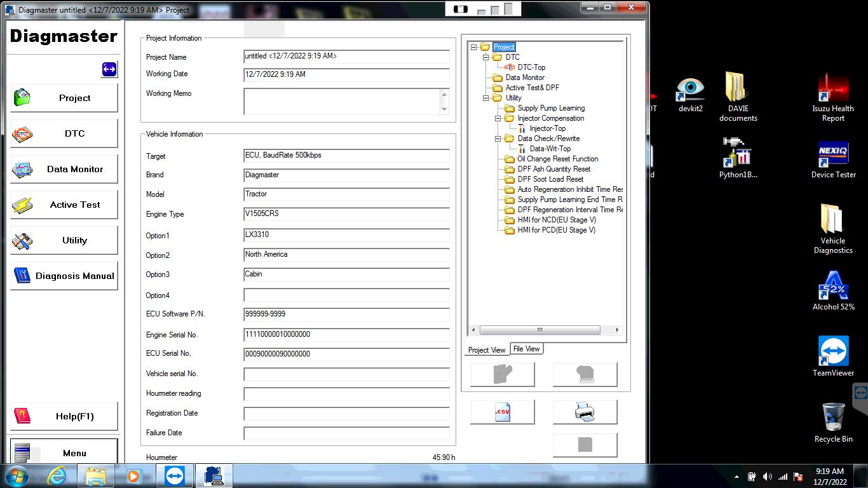Select Injector-Top item in tree
The width and height of the screenshot is (868, 488).
(548, 128)
